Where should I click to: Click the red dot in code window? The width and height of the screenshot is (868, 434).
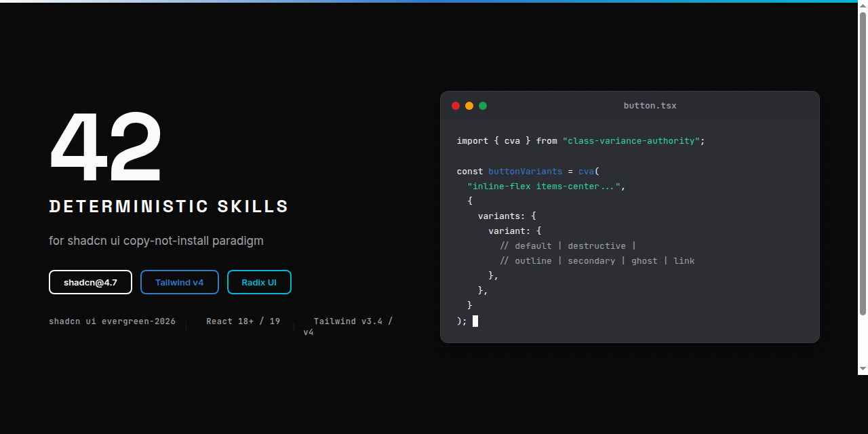pos(456,106)
